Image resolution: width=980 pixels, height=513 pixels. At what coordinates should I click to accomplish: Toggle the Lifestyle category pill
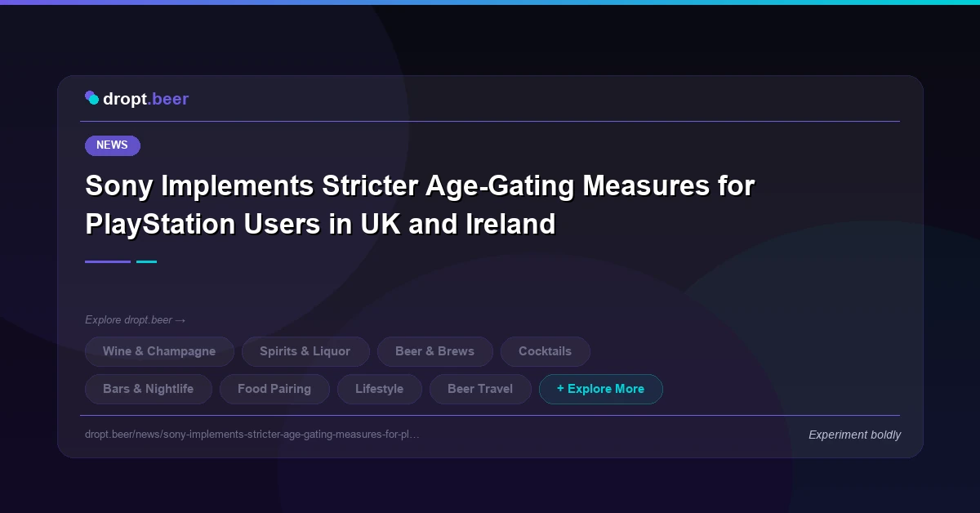(379, 389)
